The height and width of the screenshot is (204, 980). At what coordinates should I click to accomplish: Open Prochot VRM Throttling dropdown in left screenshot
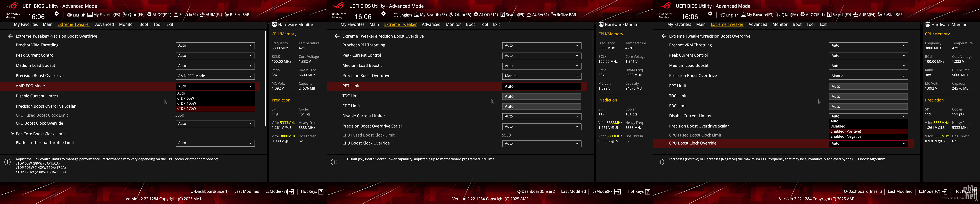pos(215,46)
